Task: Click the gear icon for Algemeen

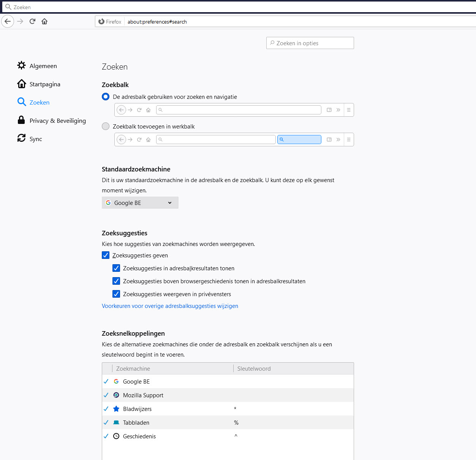Action: tap(22, 65)
